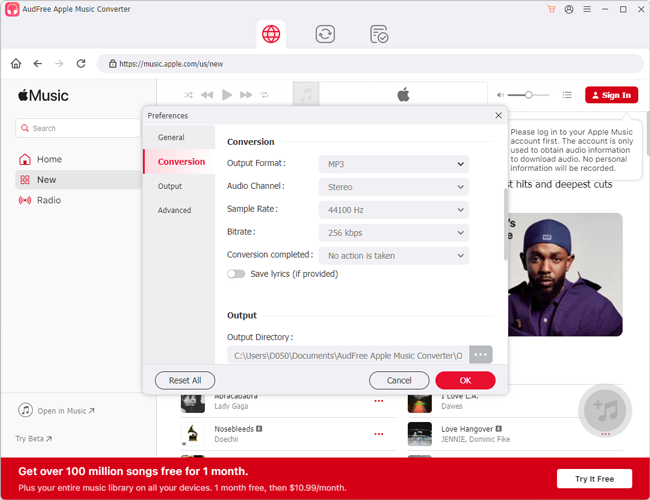Open the hamburger menu in title bar

tap(587, 9)
